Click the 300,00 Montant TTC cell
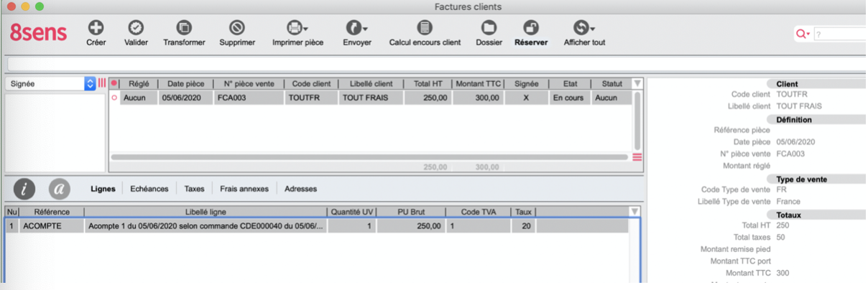Image resolution: width=868 pixels, height=290 pixels. click(x=479, y=98)
